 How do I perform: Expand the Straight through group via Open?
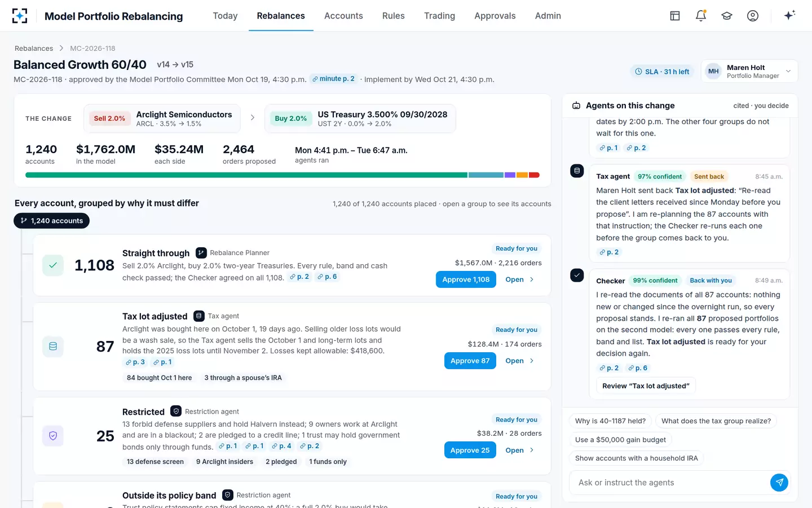pos(519,279)
